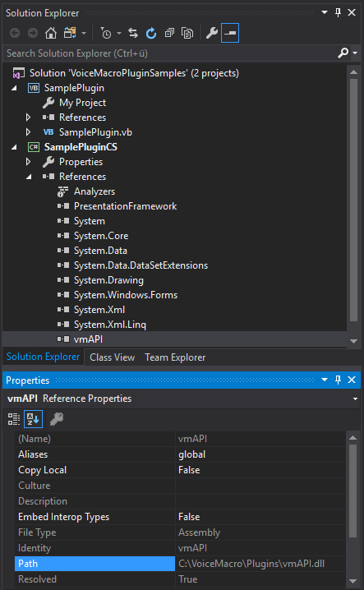Click the Embed Interop Types value False
364x590 pixels.
pos(189,517)
